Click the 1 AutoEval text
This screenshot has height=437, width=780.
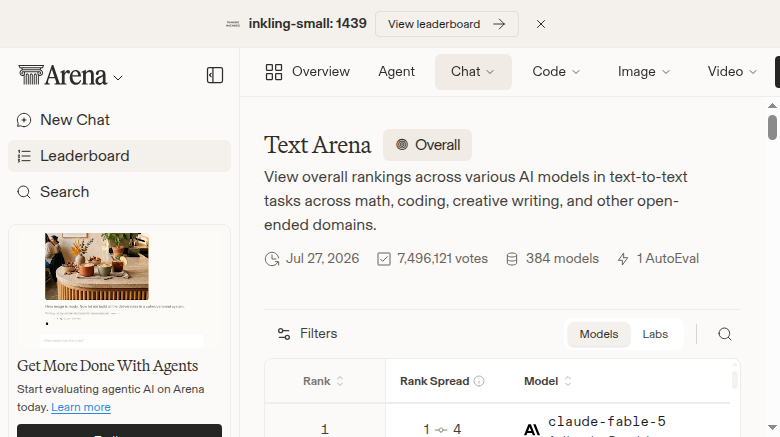[668, 259]
